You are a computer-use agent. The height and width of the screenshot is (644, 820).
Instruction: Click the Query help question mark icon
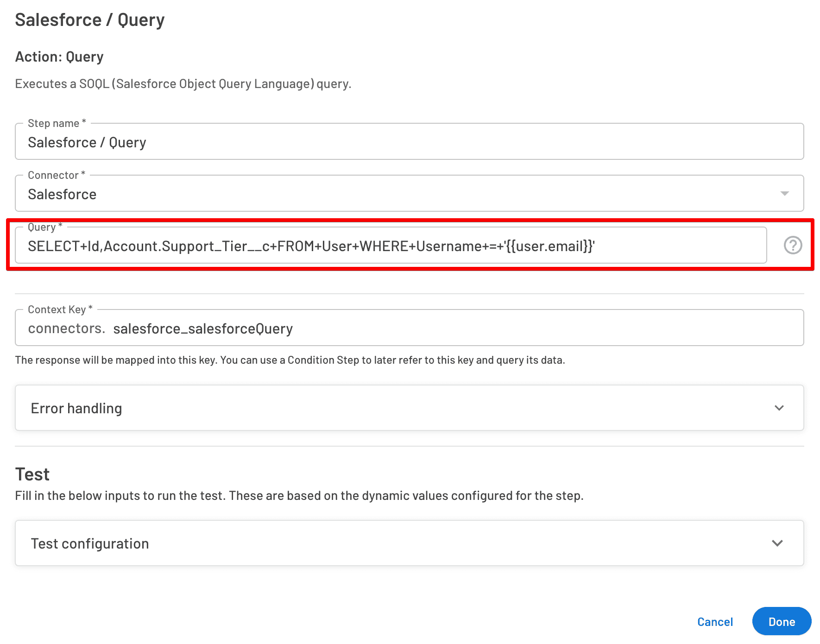coord(793,245)
